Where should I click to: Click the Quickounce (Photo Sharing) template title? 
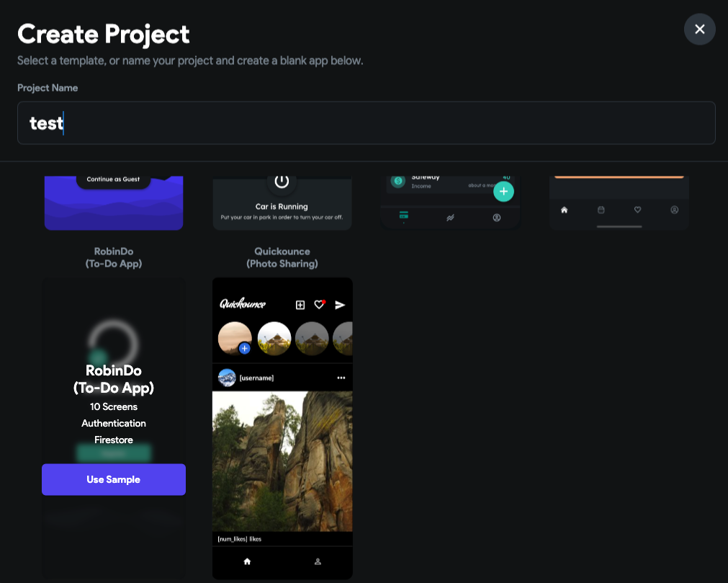(x=282, y=257)
